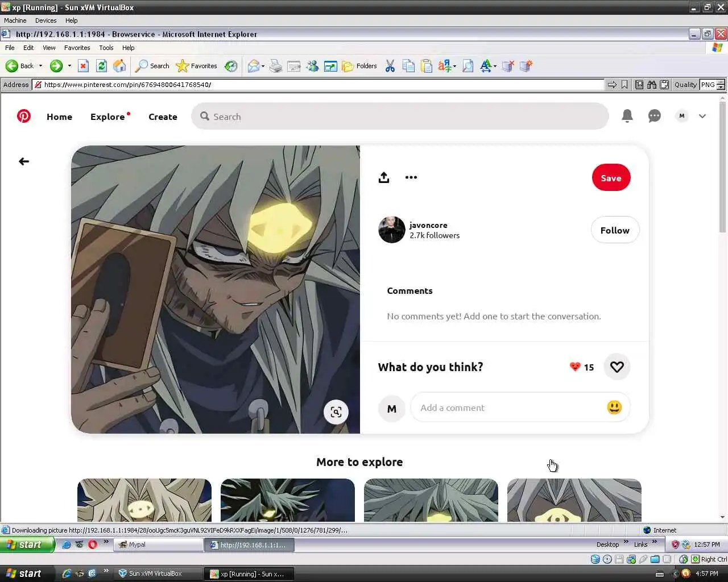Viewport: 728px width, 582px height.
Task: Open javoncore profile name link
Action: (428, 225)
